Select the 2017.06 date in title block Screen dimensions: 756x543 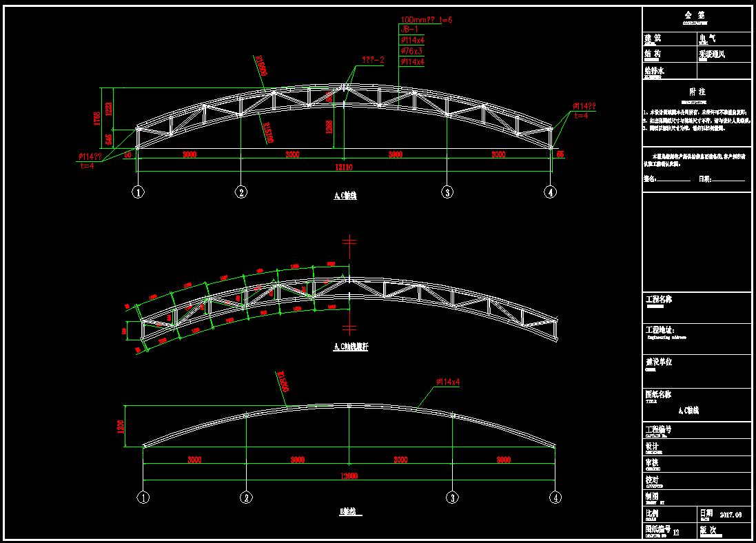pyautogui.click(x=731, y=514)
